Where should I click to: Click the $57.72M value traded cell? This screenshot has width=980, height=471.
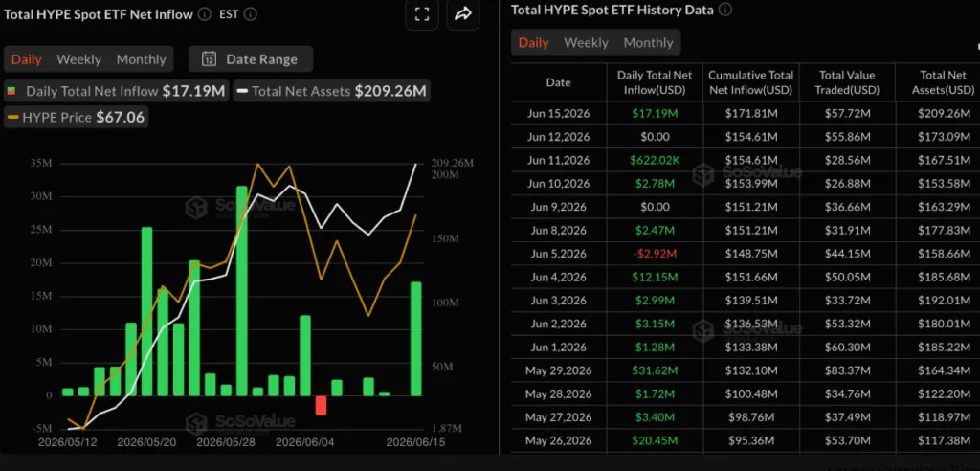coord(847,114)
